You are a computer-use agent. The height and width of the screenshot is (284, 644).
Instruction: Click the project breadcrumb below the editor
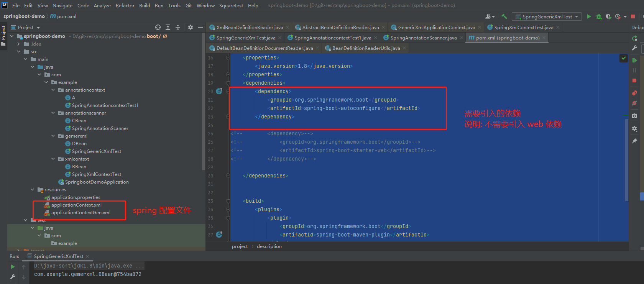click(240, 246)
